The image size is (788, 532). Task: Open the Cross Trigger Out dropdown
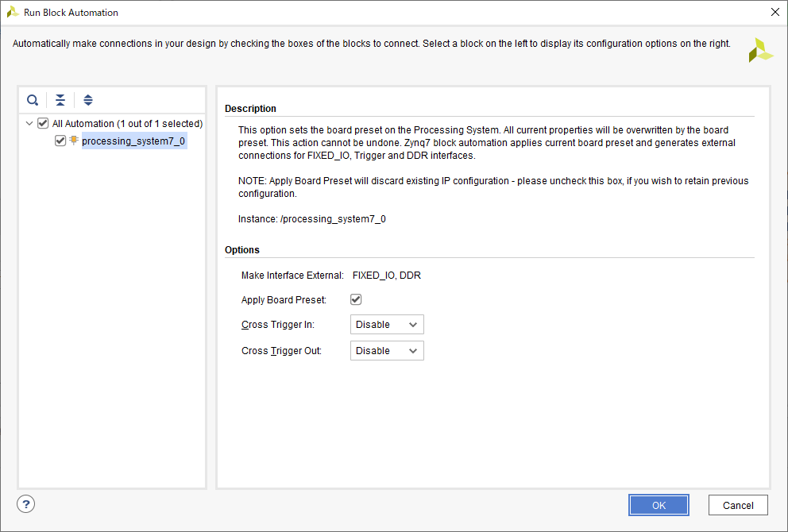point(387,351)
